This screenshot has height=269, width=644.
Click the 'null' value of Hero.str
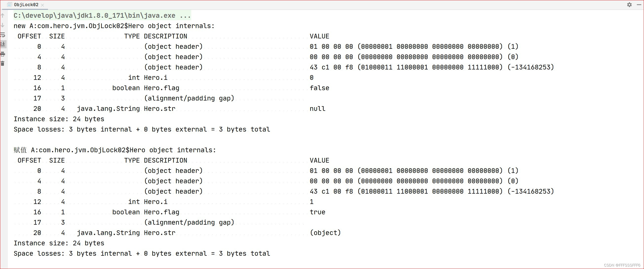[x=318, y=109]
